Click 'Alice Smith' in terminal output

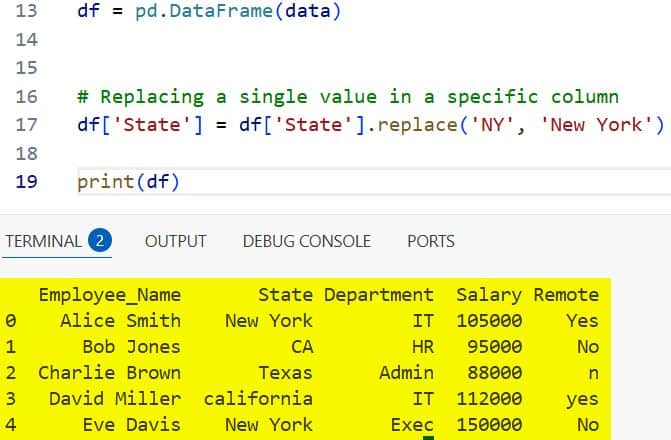120,321
